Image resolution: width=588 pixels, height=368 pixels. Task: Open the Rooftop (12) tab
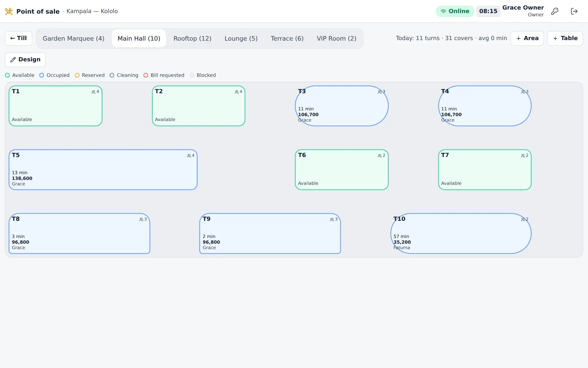[192, 38]
